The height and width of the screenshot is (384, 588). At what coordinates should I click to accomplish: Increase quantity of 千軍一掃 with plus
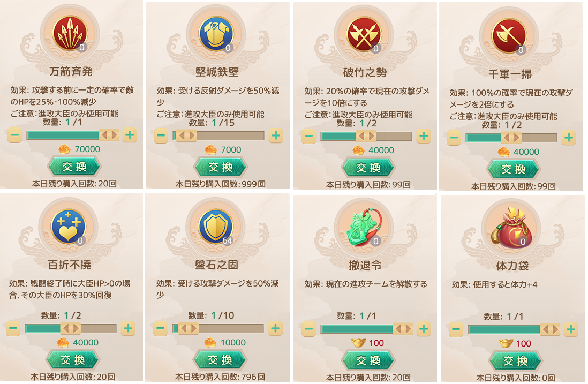tap(569, 138)
